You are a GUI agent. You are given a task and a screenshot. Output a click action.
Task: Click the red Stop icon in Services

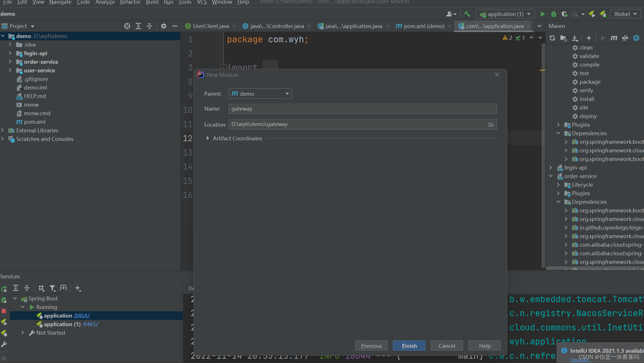[x=4, y=311]
